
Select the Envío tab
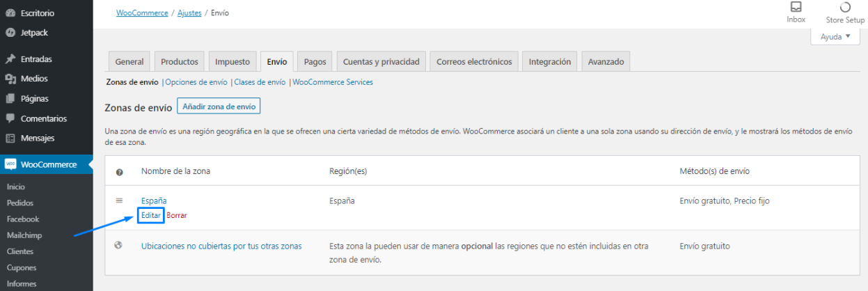[276, 61]
